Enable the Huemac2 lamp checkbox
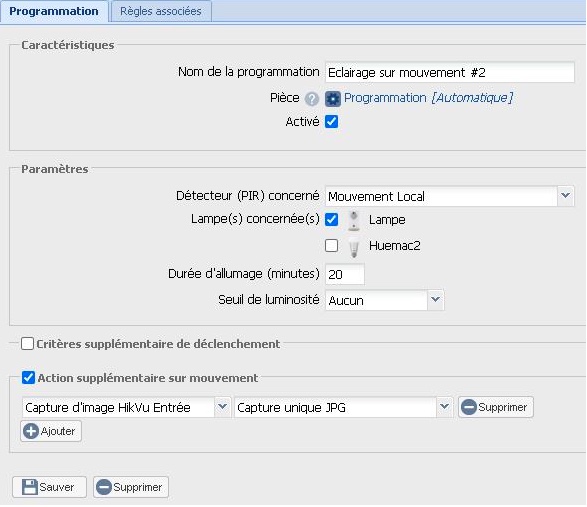 [x=331, y=246]
